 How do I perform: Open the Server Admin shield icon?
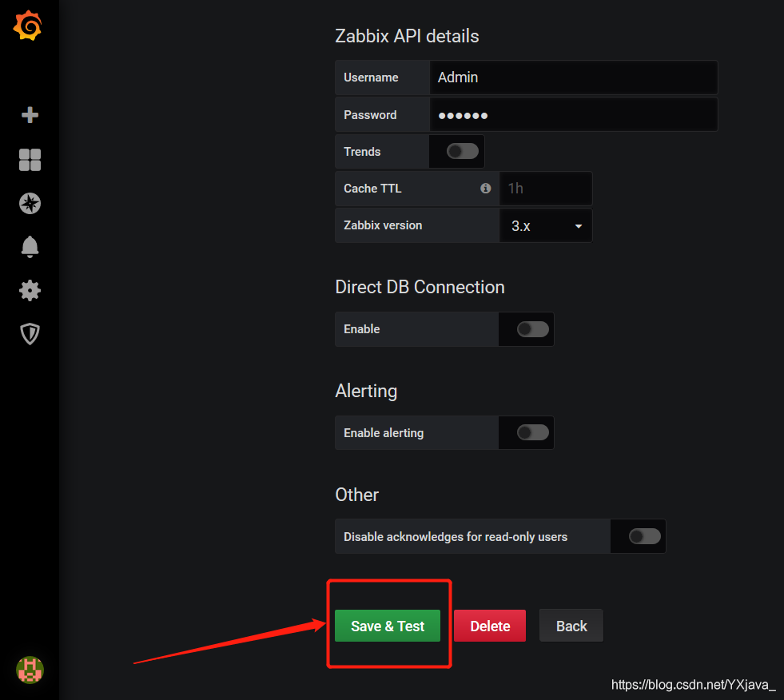[x=30, y=334]
